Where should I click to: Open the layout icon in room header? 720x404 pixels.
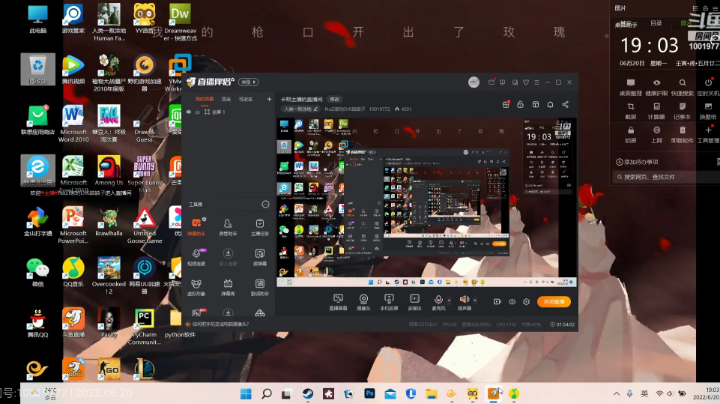535,105
